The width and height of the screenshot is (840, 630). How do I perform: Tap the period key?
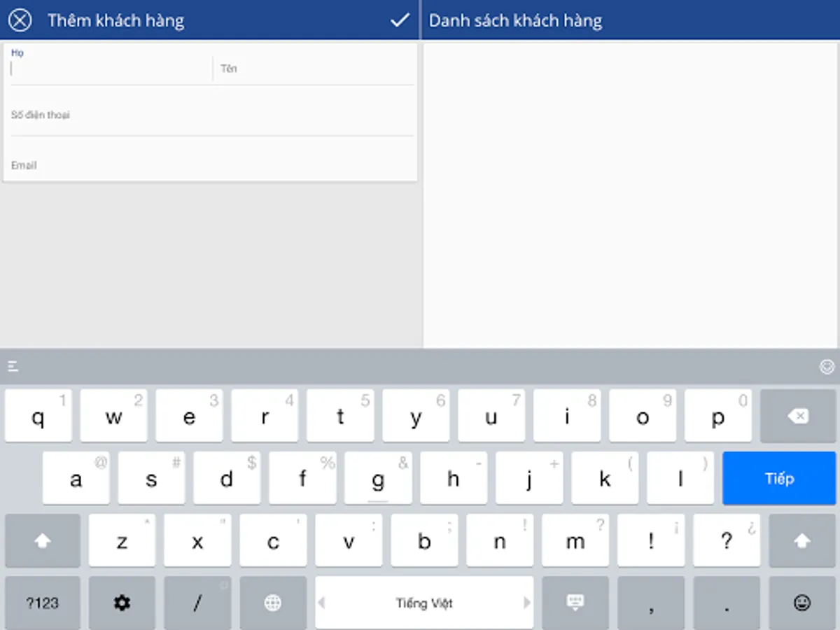[x=727, y=603]
